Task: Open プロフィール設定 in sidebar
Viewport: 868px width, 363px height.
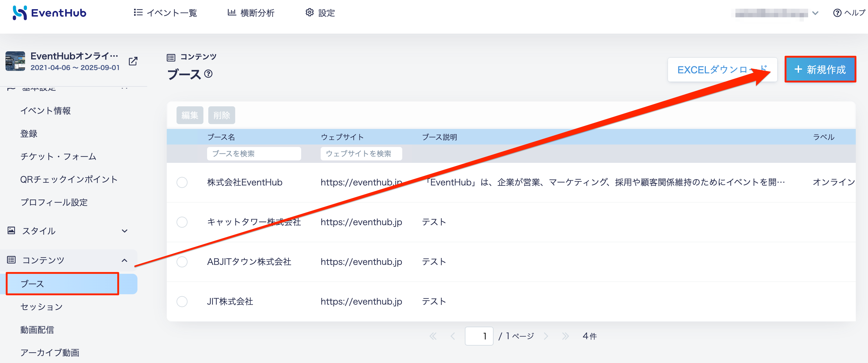Action: point(54,202)
